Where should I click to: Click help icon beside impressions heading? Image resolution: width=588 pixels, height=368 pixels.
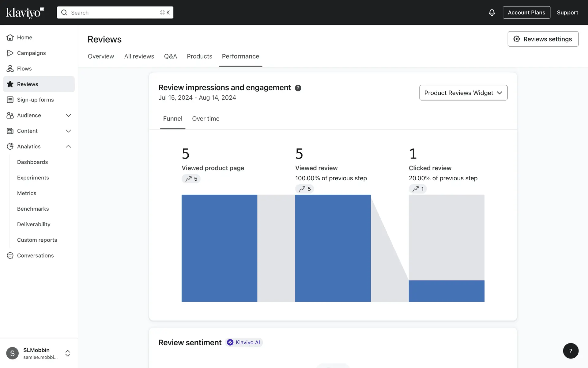[298, 88]
